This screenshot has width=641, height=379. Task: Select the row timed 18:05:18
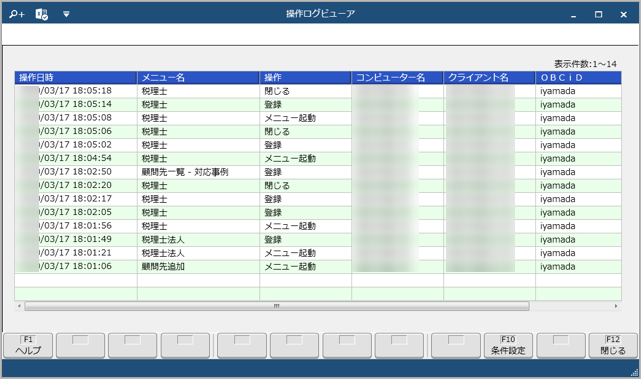tap(318, 91)
